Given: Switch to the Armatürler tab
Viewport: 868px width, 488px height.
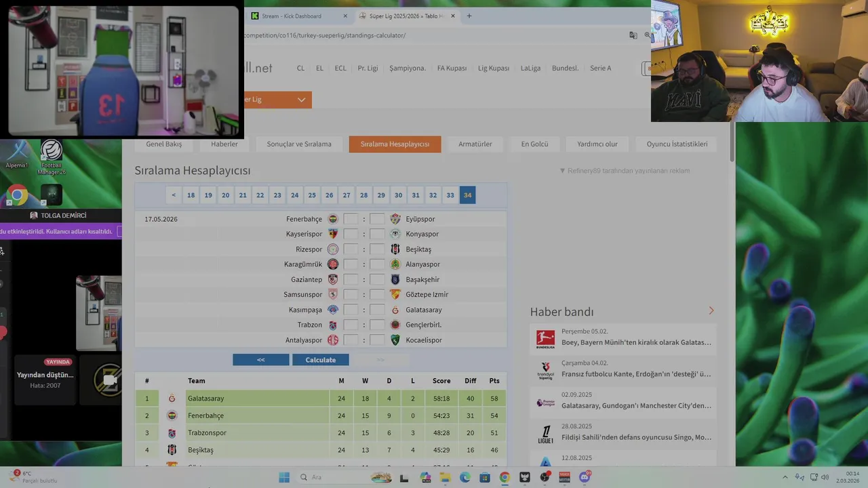Looking at the screenshot, I should 475,144.
